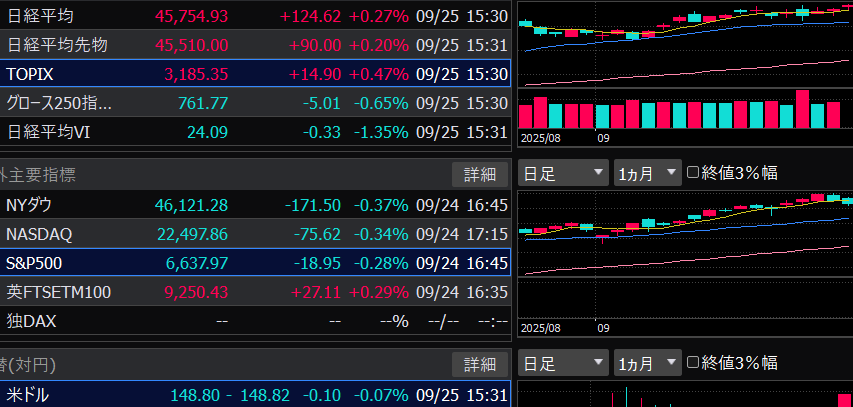Expand the 日足 dropdown above the overseas index chart
The image size is (853, 407).
coord(564,172)
